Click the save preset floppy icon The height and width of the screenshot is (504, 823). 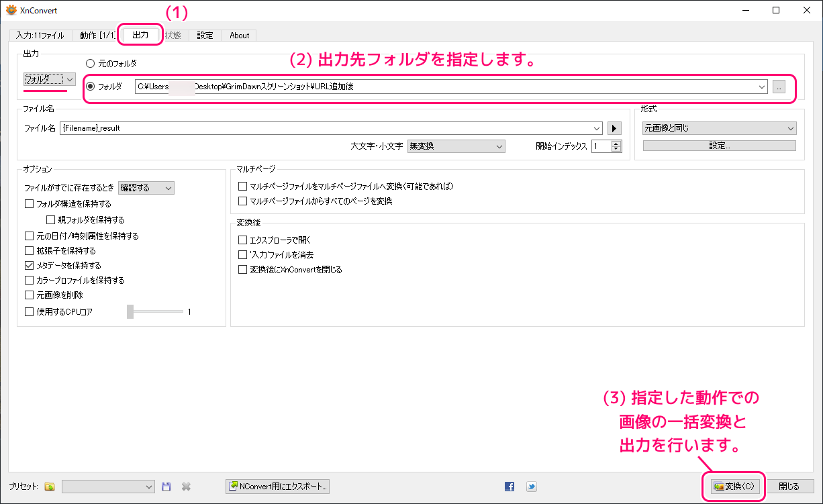point(166,487)
